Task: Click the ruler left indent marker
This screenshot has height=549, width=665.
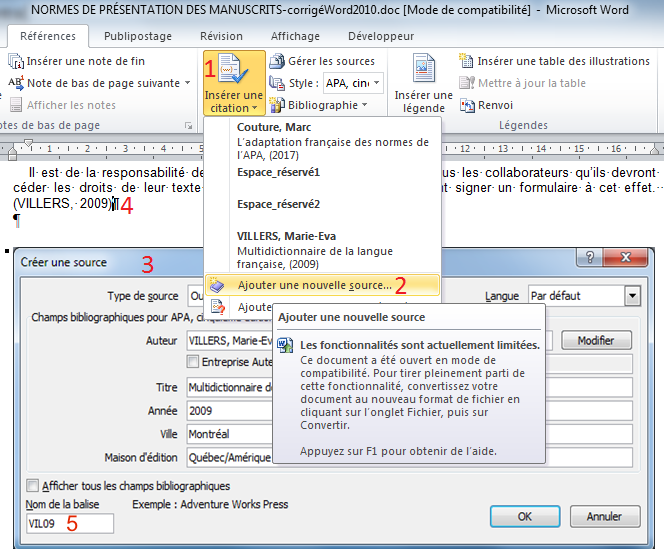Action: point(12,152)
